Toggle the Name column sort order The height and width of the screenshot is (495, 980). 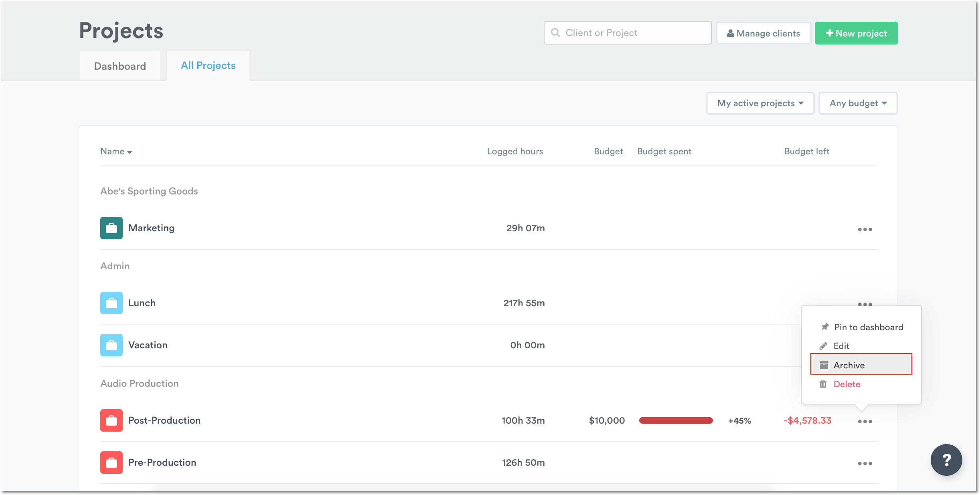tap(116, 151)
